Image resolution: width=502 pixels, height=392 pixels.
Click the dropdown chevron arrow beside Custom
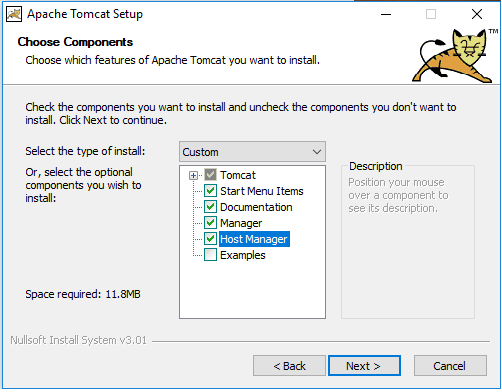pos(317,152)
